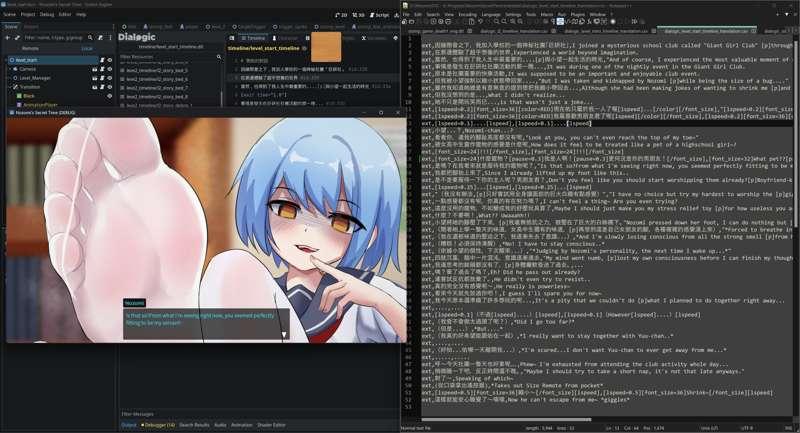Click Notepad++ horizontal scrollbar thumb

click(x=507, y=420)
